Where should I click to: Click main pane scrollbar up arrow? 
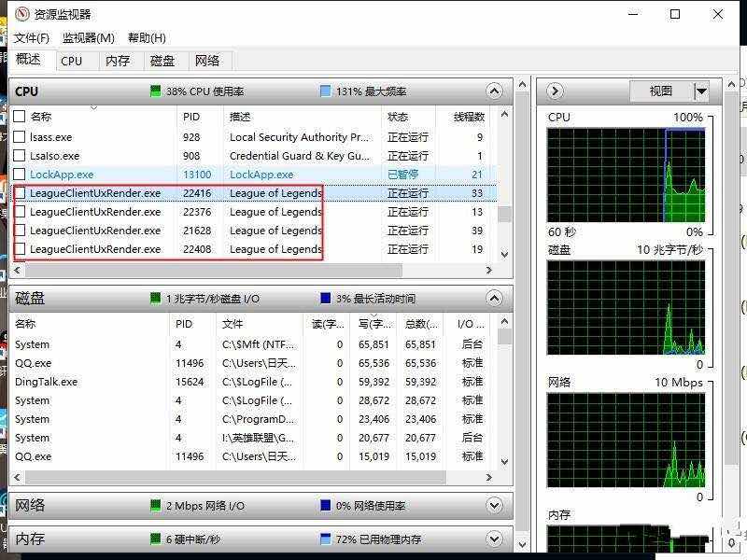523,85
